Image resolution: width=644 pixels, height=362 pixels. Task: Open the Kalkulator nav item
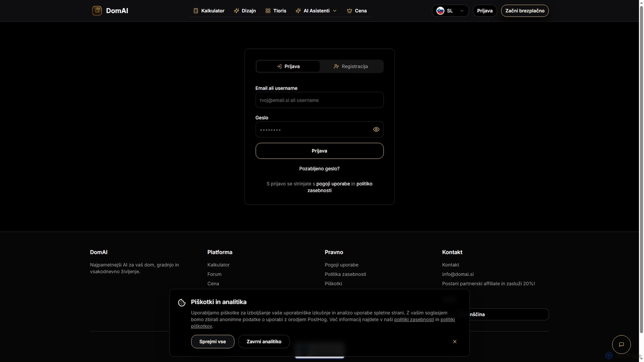(x=209, y=11)
